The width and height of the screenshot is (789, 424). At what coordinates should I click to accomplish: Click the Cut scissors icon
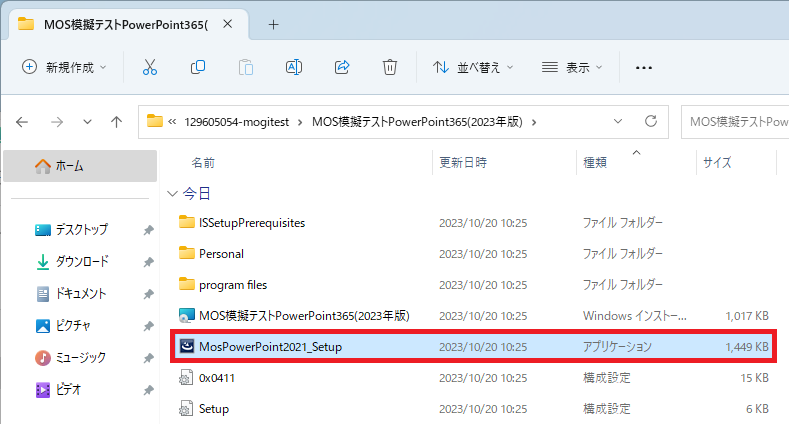click(x=150, y=67)
